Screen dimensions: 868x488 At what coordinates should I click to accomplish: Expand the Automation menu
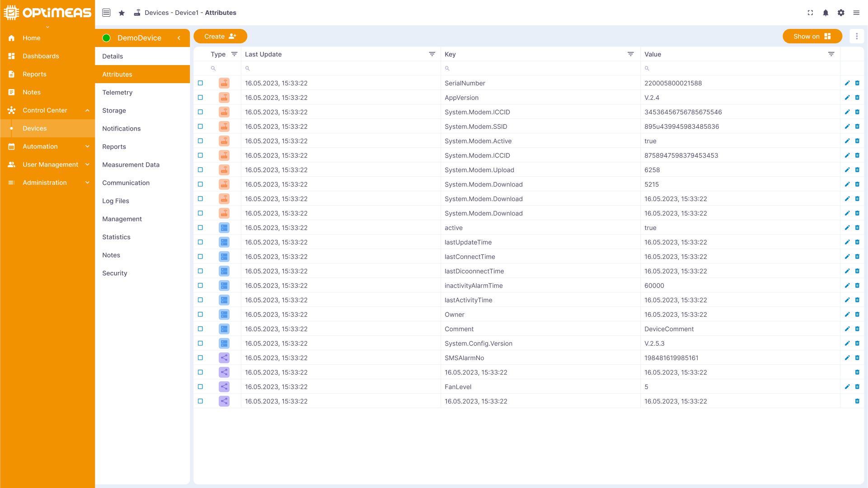click(x=87, y=146)
